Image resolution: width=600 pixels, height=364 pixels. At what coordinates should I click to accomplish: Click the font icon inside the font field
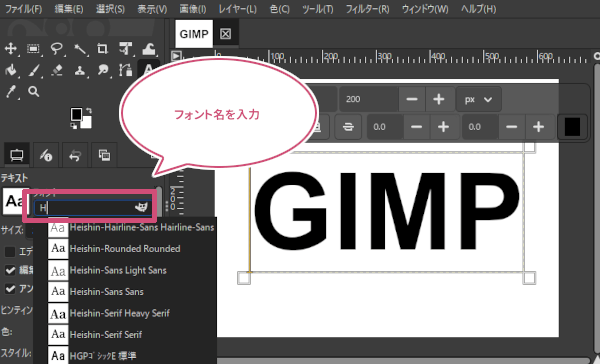click(141, 207)
